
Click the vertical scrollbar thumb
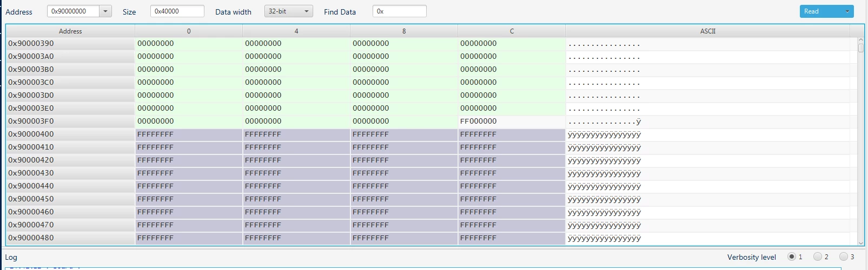click(861, 48)
